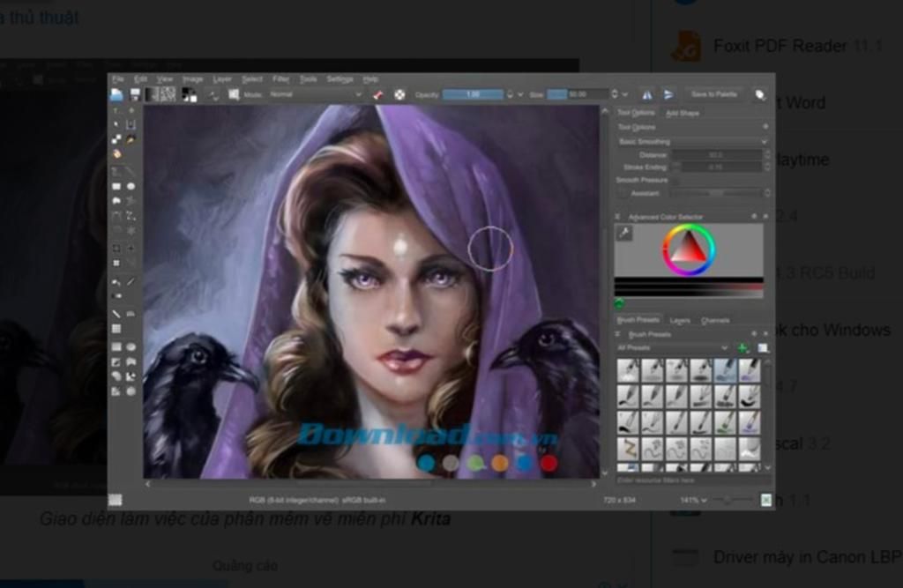Toggle preserve alpha in the toolbar
Viewport: 903px width, 588px height.
(399, 94)
